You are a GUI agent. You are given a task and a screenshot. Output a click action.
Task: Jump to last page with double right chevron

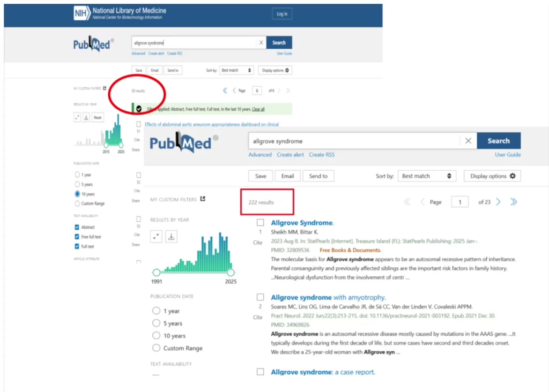click(x=514, y=202)
